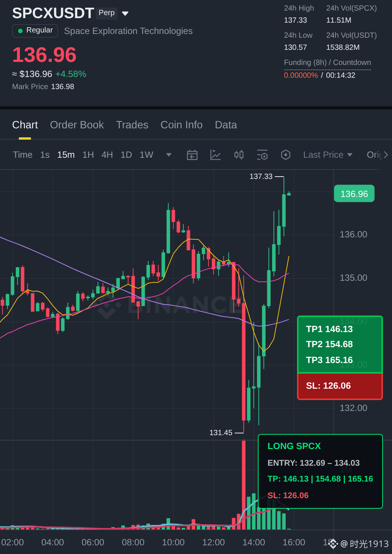
Task: Tap the 136.00 price axis label
Action: pyautogui.click(x=354, y=234)
